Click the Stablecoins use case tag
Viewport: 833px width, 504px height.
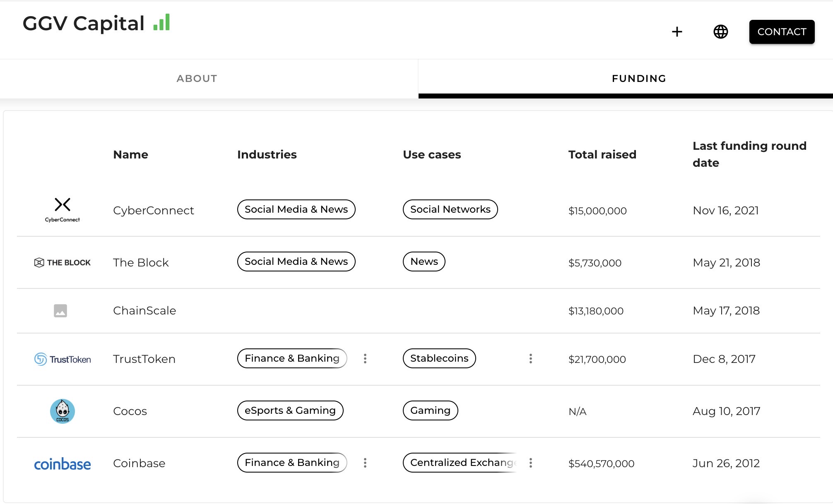pyautogui.click(x=439, y=358)
